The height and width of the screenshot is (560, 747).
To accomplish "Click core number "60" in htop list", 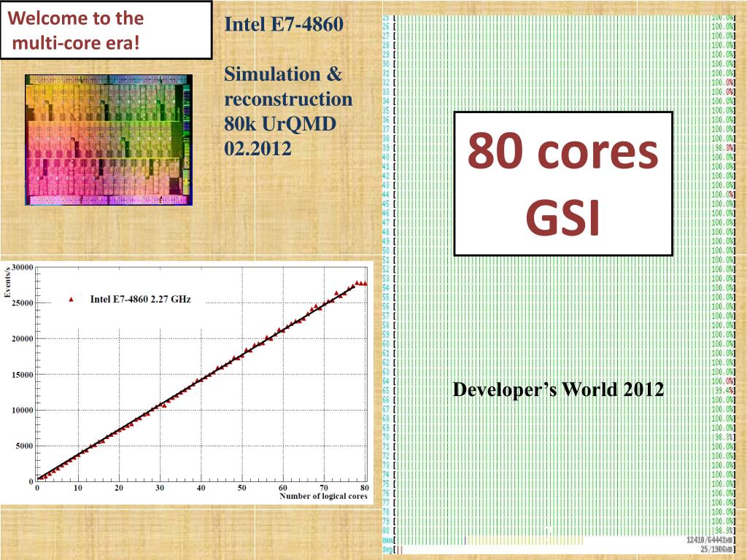I will [386, 344].
